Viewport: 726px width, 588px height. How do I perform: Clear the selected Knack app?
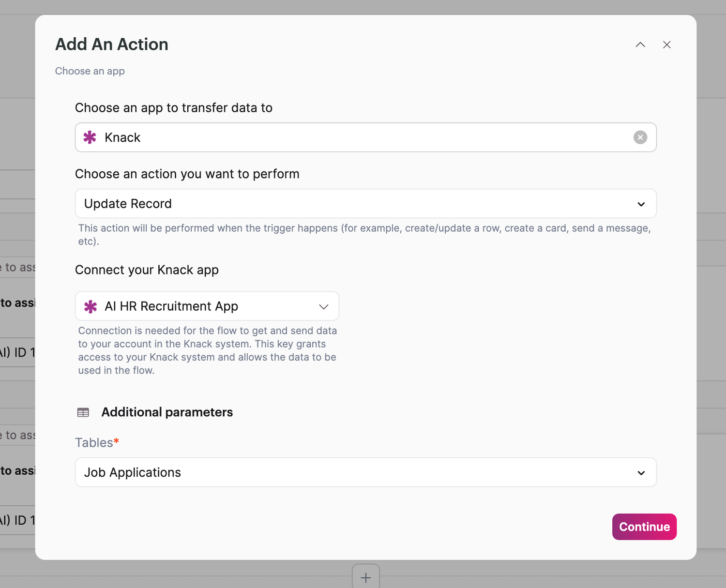[x=640, y=137]
